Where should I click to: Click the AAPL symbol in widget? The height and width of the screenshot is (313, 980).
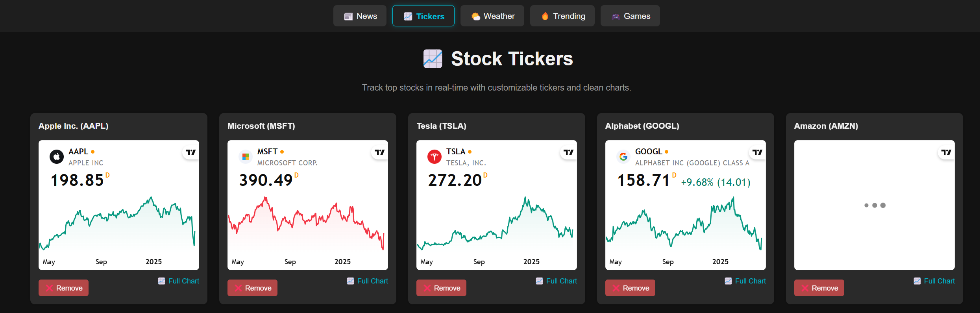[x=78, y=152]
